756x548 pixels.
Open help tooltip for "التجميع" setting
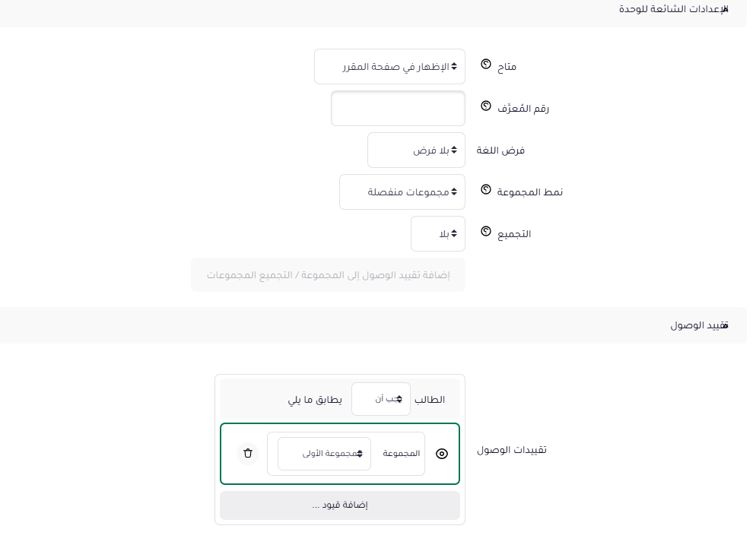tap(486, 232)
